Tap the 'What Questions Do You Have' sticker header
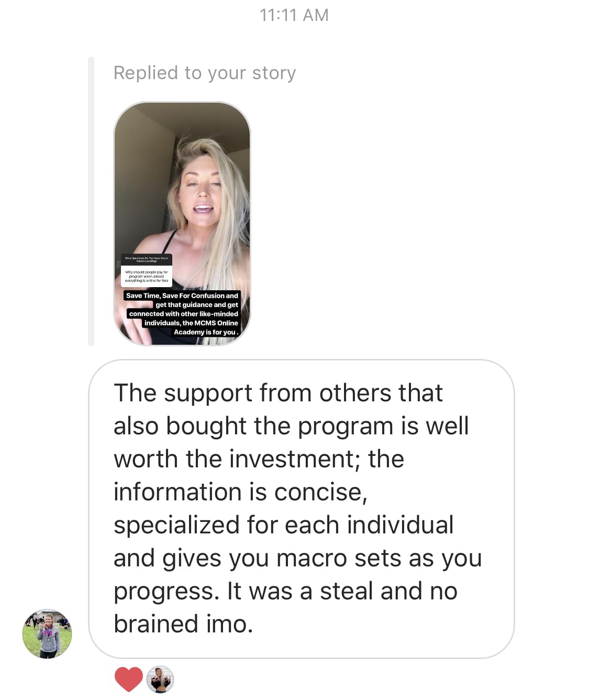Image resolution: width=589 pixels, height=700 pixels. click(147, 259)
